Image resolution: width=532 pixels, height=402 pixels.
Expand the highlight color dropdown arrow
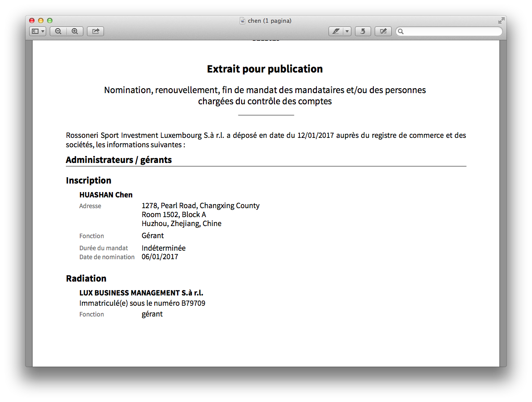pos(347,31)
